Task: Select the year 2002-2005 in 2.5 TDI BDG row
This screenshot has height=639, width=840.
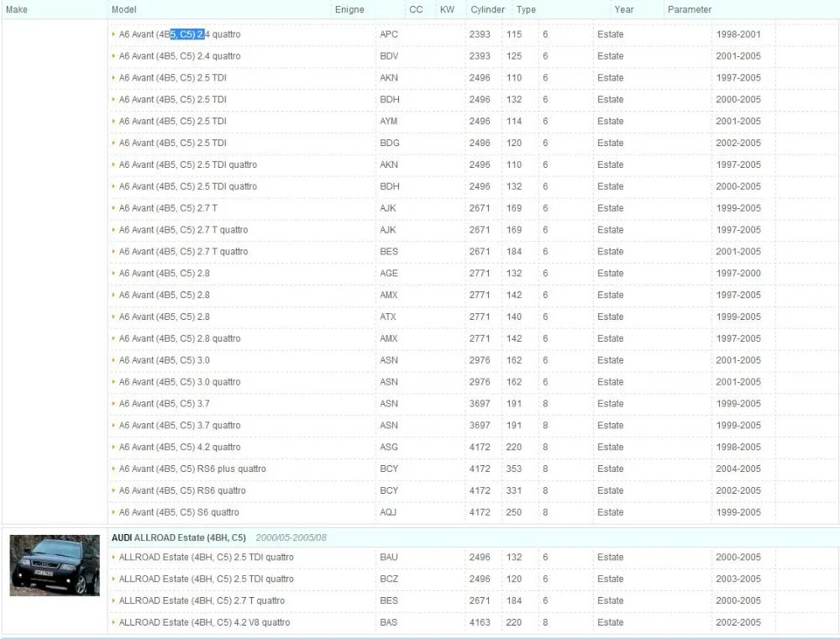Action: 738,143
